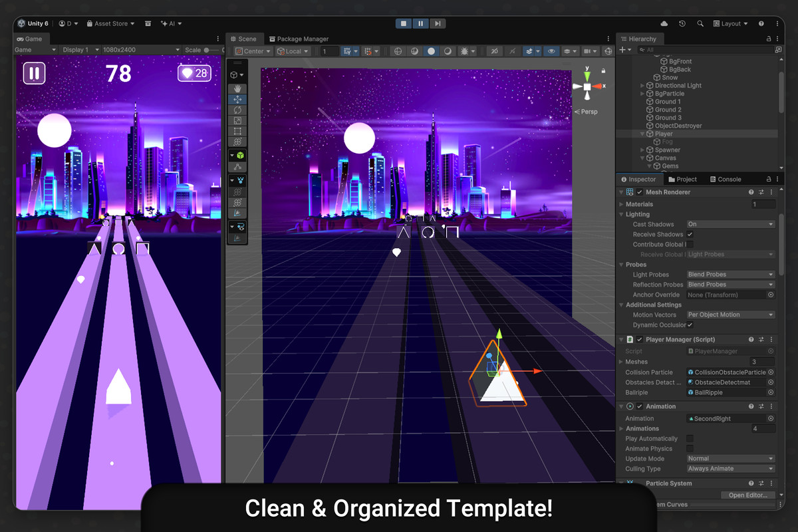The image size is (798, 532).
Task: Select the Move tool in the Scene tools
Action: [238, 99]
